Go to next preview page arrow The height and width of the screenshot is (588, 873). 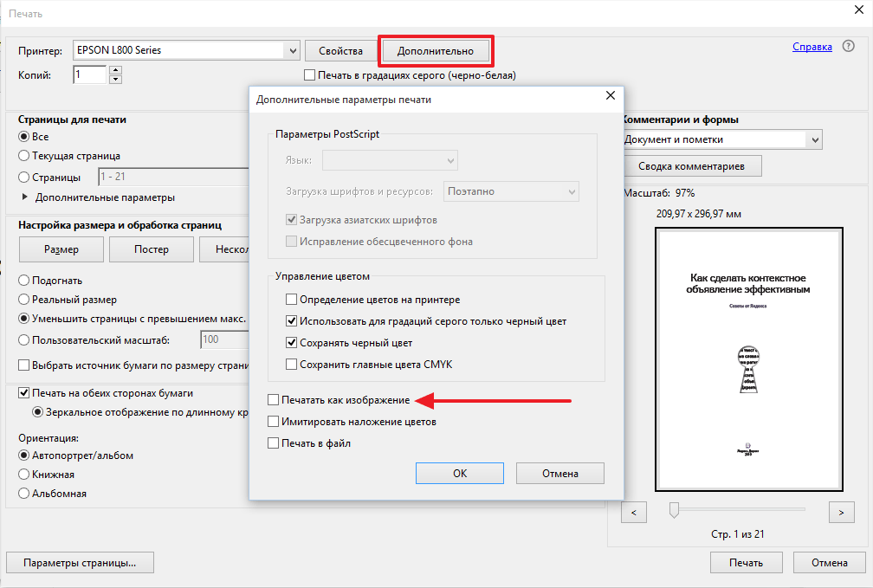841,512
